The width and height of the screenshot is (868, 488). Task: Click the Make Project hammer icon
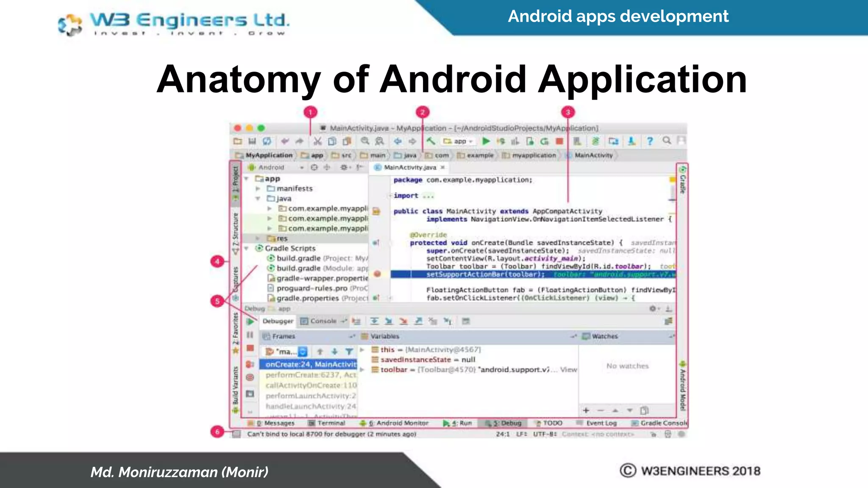click(x=431, y=141)
